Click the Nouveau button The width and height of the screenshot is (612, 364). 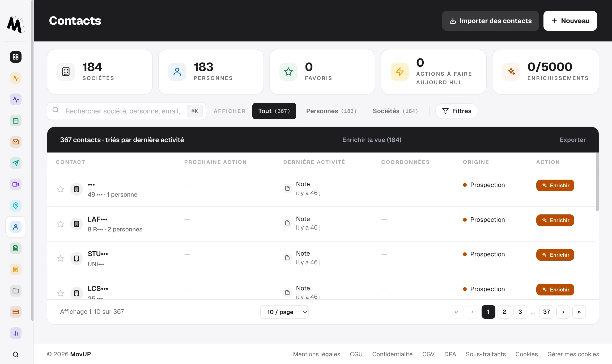pos(570,21)
